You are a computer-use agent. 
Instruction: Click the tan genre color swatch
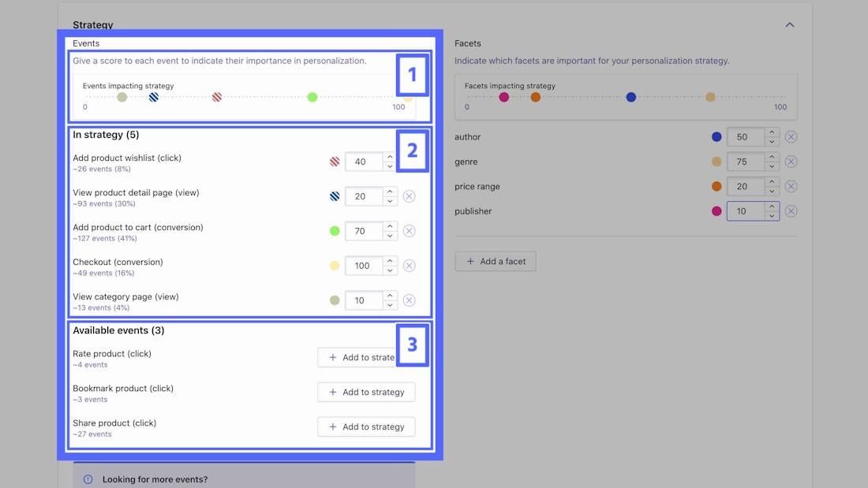click(x=716, y=162)
